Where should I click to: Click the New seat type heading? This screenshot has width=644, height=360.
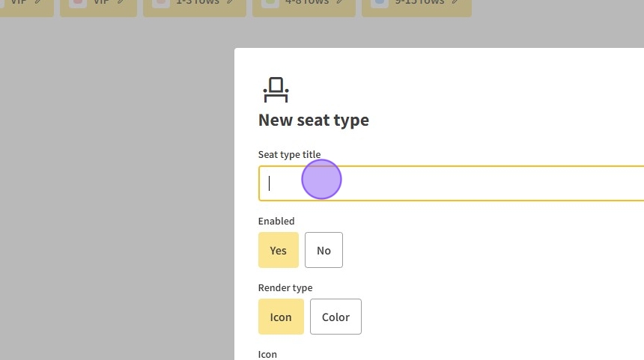[x=313, y=120]
